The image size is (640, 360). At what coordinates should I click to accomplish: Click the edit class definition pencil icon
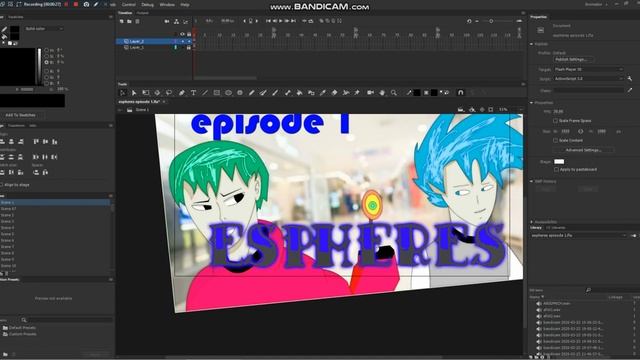click(630, 90)
